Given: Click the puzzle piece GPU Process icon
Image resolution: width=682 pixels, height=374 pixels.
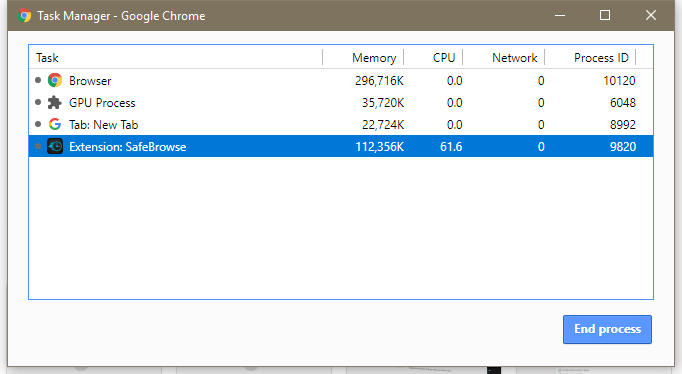Looking at the screenshot, I should tap(55, 103).
